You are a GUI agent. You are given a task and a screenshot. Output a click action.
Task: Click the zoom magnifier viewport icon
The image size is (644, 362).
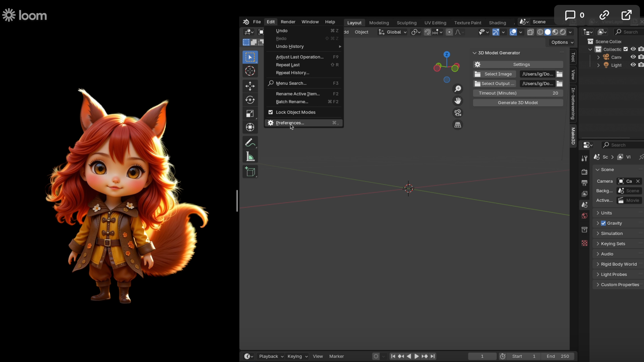(458, 89)
